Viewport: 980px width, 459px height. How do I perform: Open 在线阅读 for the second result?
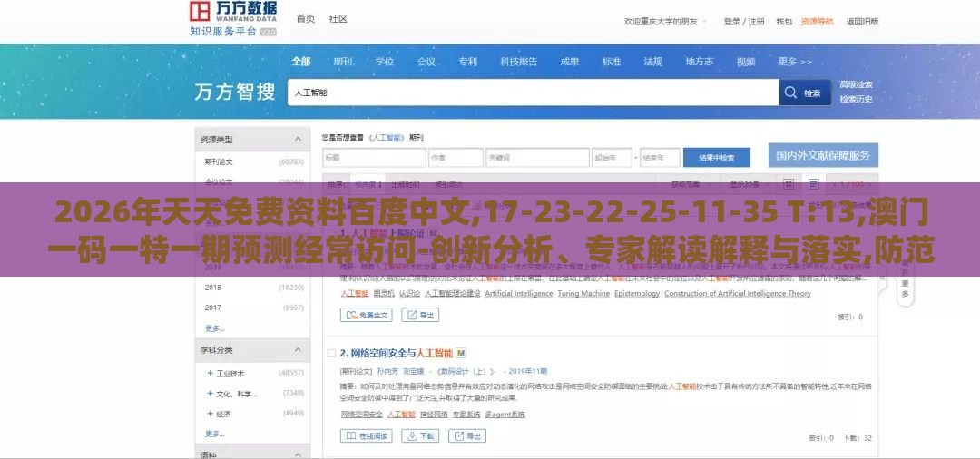click(367, 435)
